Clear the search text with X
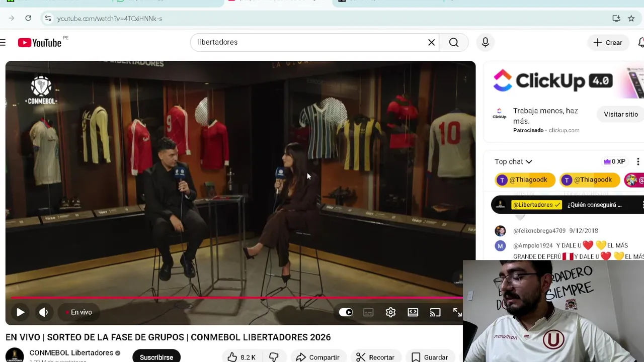The height and width of the screenshot is (362, 644). click(x=431, y=42)
